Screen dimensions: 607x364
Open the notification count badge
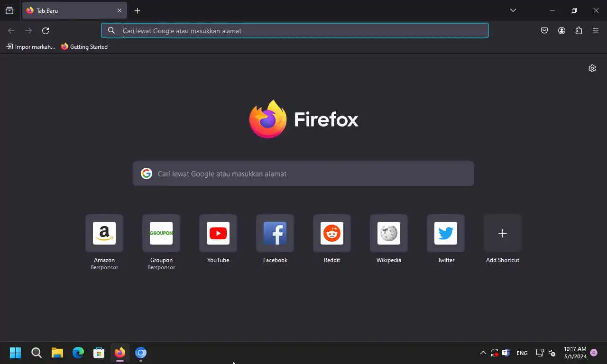pos(594,353)
